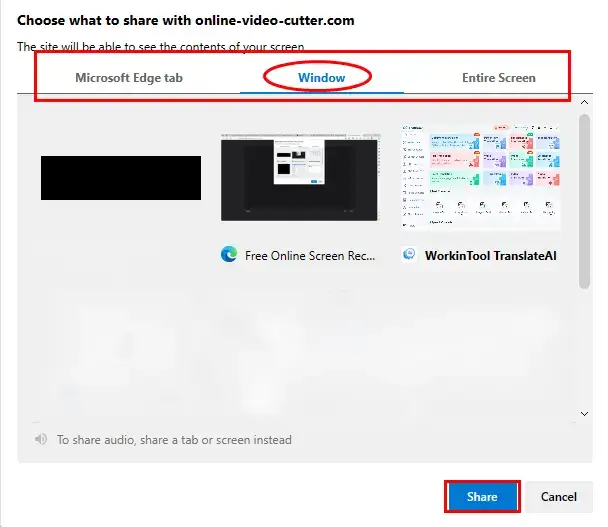This screenshot has width=608, height=527.
Task: Switch to the Microsoft Edge tab option
Action: tap(129, 78)
